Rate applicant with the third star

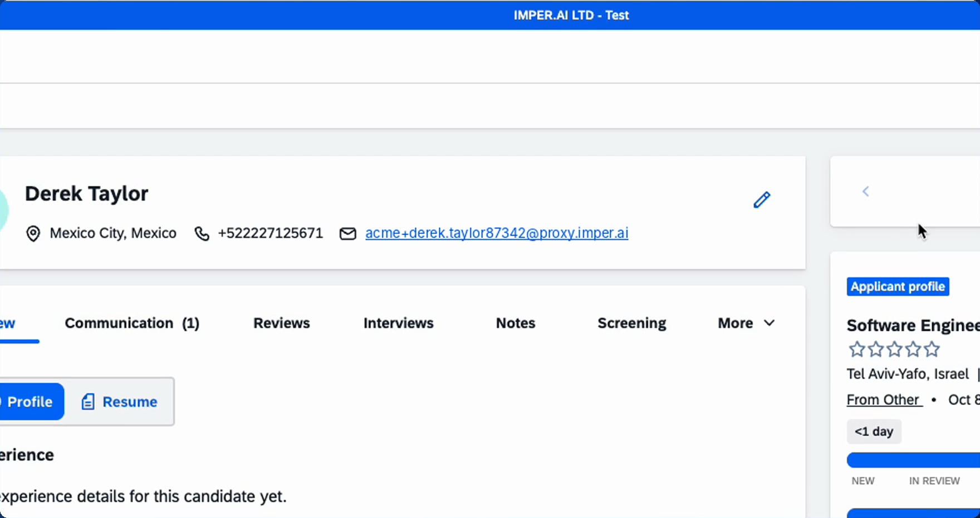point(894,349)
